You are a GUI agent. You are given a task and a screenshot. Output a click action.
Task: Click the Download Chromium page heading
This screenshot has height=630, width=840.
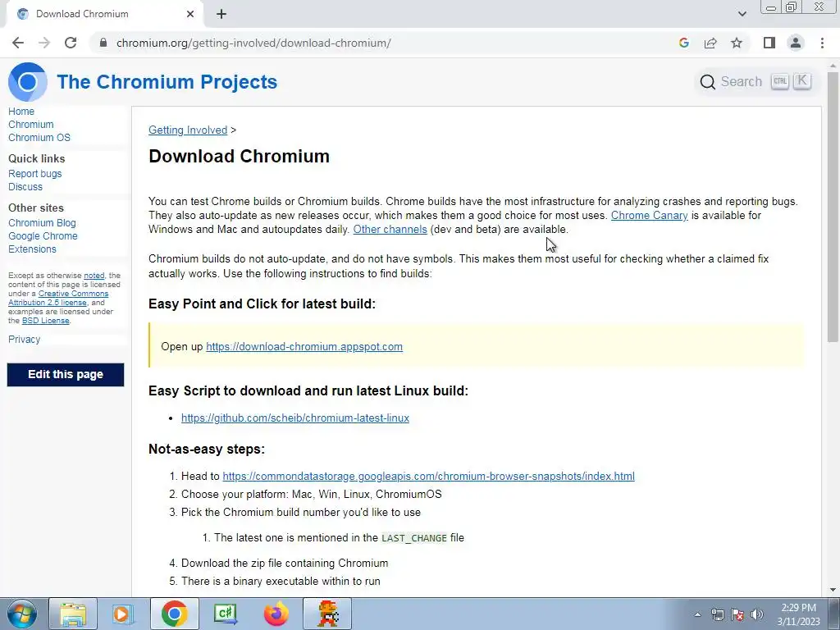tap(239, 157)
